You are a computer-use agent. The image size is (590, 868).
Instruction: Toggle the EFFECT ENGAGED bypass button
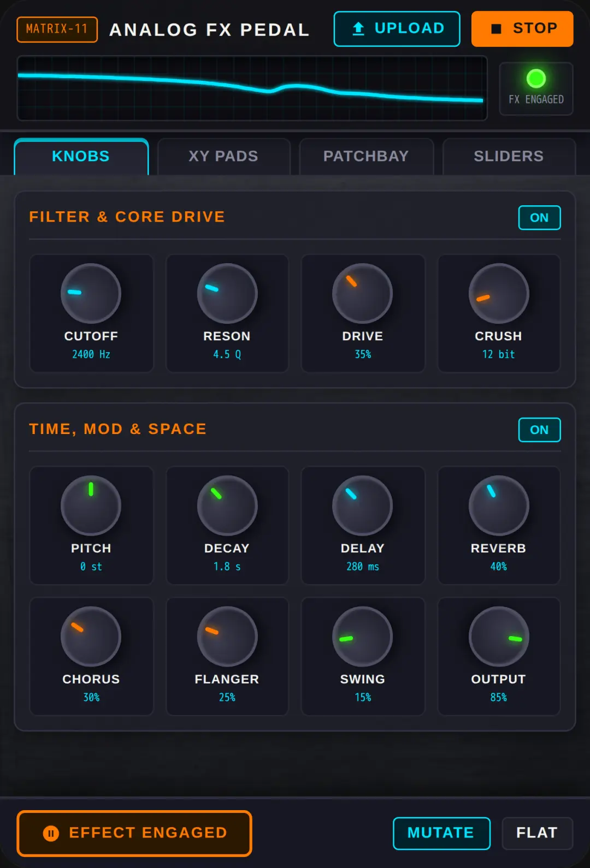point(134,834)
